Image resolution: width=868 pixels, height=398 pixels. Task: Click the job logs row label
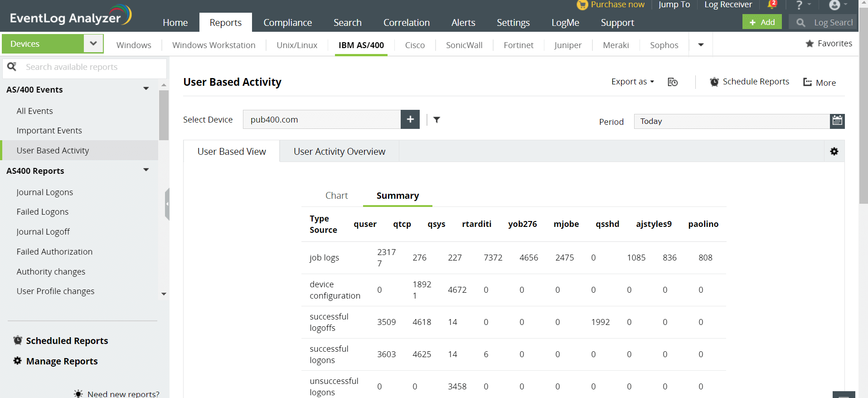tap(324, 258)
